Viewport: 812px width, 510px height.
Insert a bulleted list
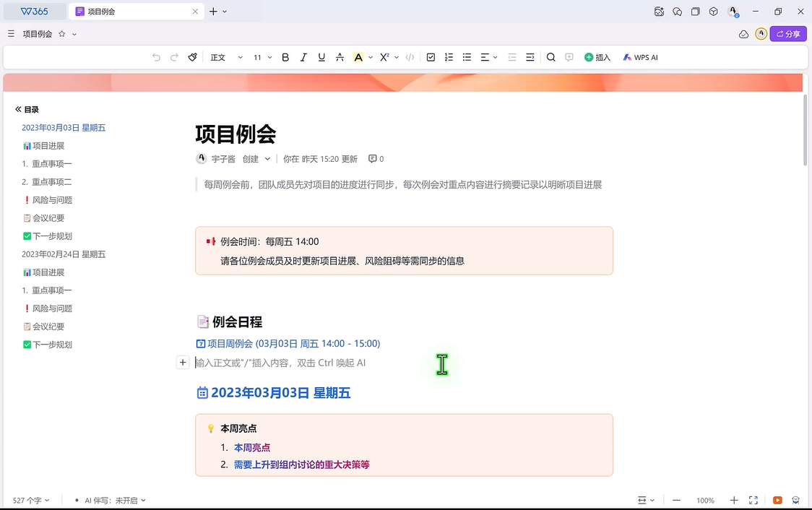point(467,57)
